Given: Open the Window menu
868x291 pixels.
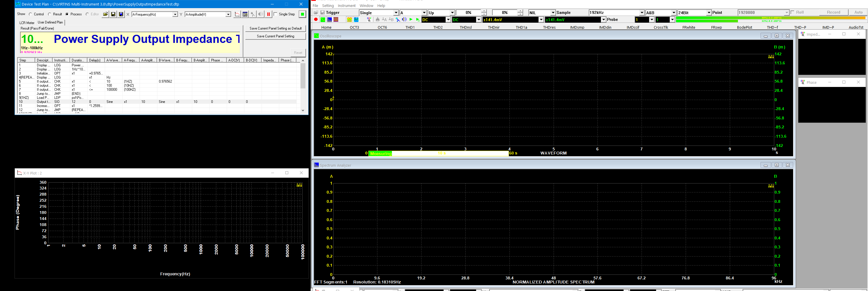Looking at the screenshot, I should coord(366,6).
